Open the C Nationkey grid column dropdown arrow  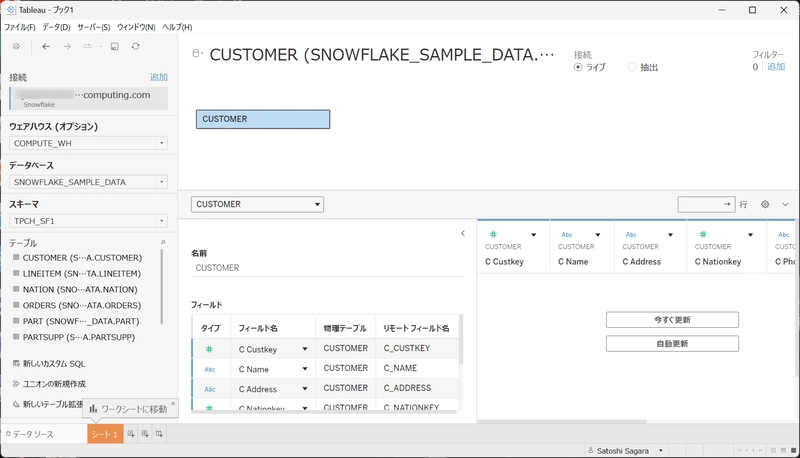click(x=751, y=235)
